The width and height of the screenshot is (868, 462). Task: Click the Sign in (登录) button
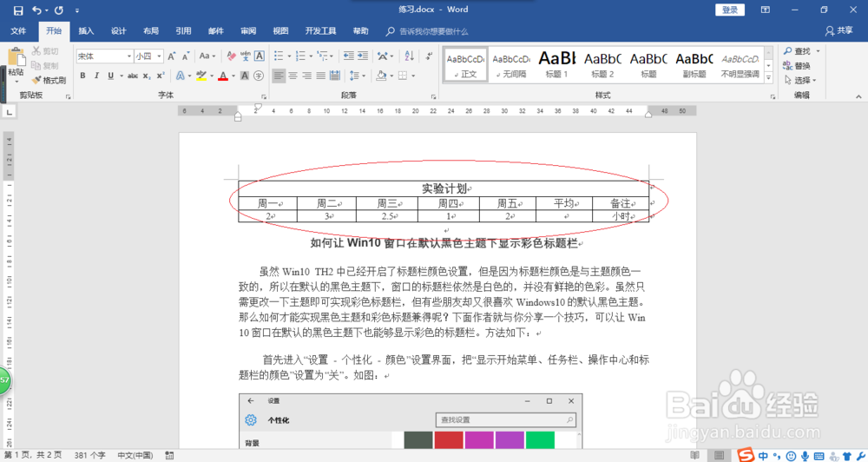[730, 10]
